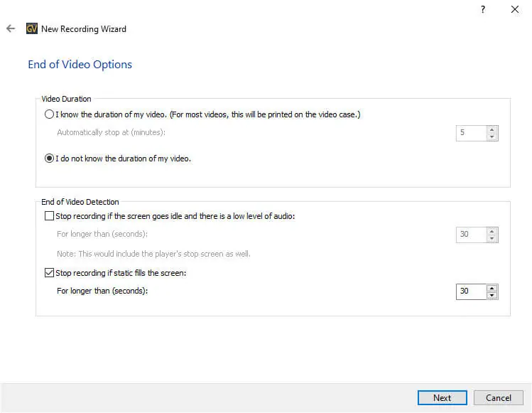Click the 'End of Video Options' heading
The height and width of the screenshot is (413, 532).
coord(80,65)
